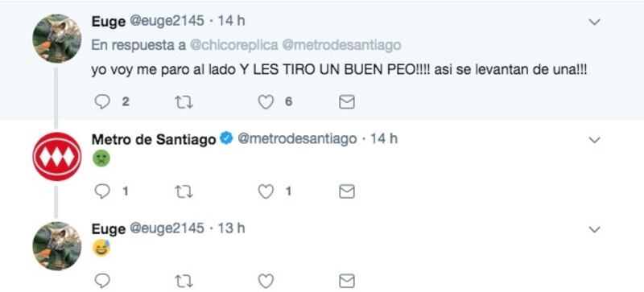Open the chevron menu on Euge's 13 h tweet
This screenshot has height=292, width=644.
click(x=594, y=229)
